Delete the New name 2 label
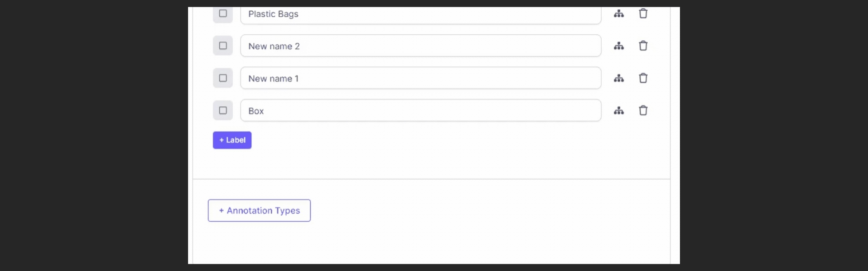Screen dimensions: 868x271 [x=643, y=46]
